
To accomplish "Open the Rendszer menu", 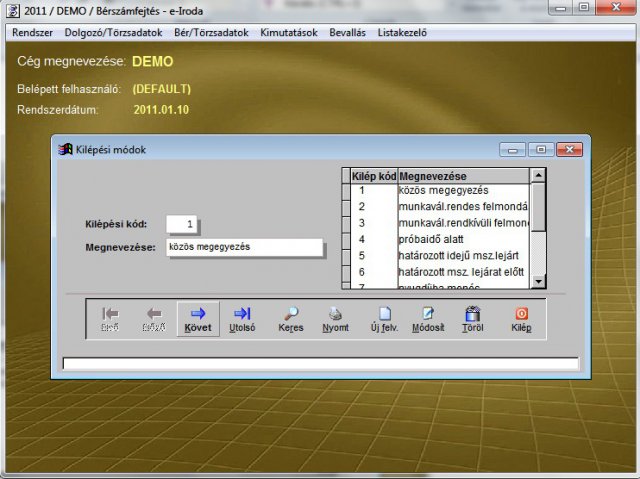I will 33,32.
